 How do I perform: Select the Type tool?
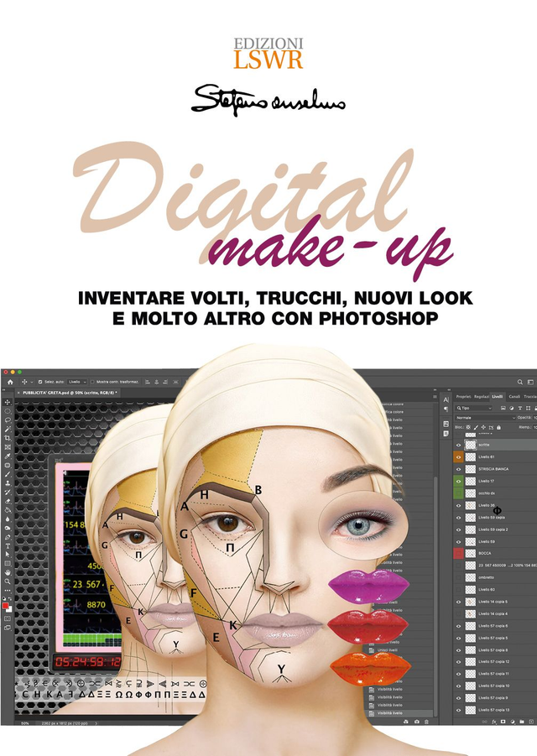(x=8, y=546)
